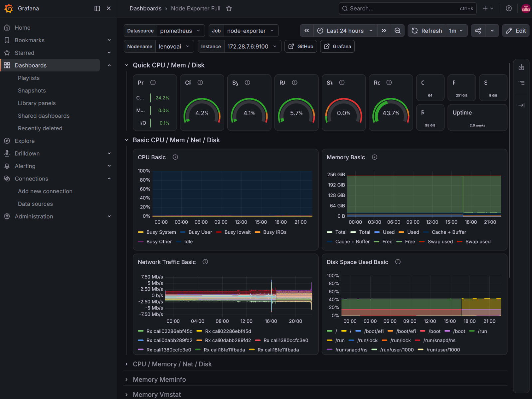The image size is (532, 399).
Task: Toggle Idle series in CPU legend
Action: coord(188,241)
